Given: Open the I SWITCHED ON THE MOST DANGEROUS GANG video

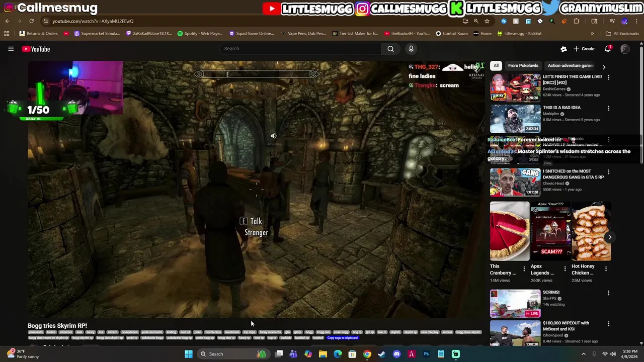Looking at the screenshot, I should (x=515, y=182).
